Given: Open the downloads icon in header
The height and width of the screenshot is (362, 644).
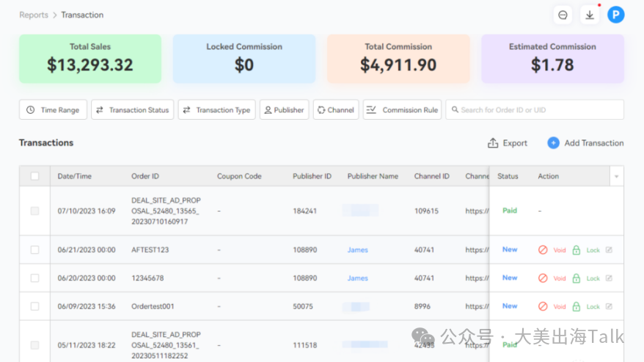Looking at the screenshot, I should pyautogui.click(x=590, y=15).
